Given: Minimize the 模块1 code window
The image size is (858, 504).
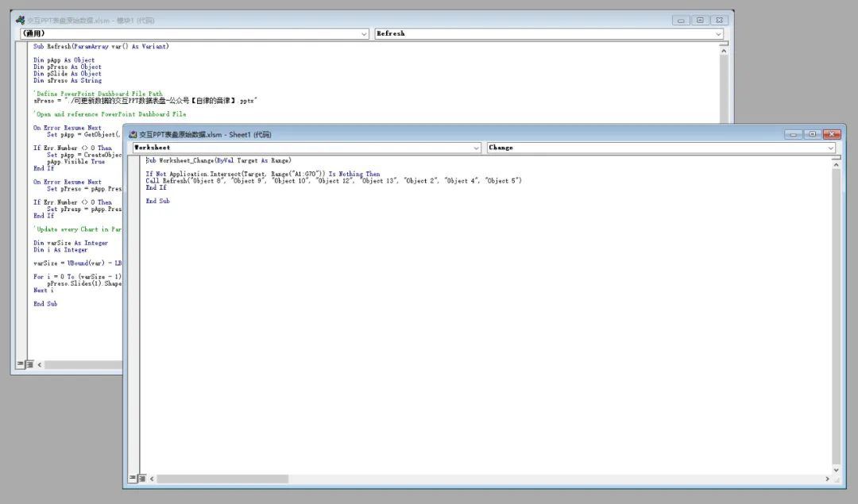Looking at the screenshot, I should [681, 21].
